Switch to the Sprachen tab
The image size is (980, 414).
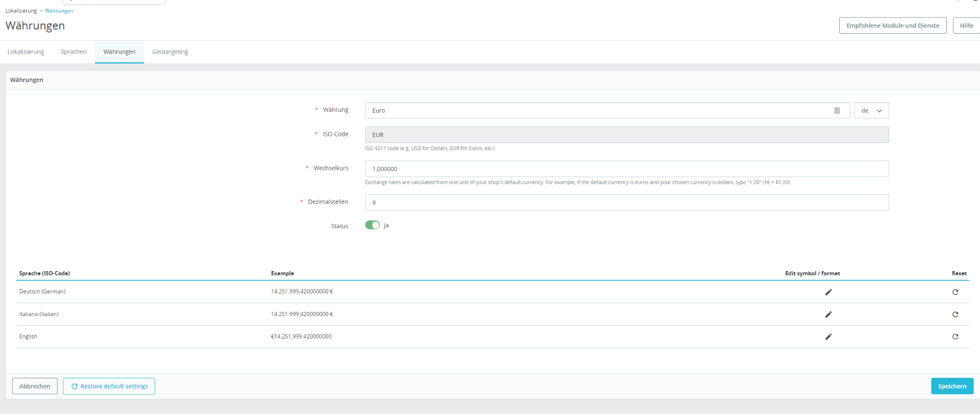pos(73,52)
